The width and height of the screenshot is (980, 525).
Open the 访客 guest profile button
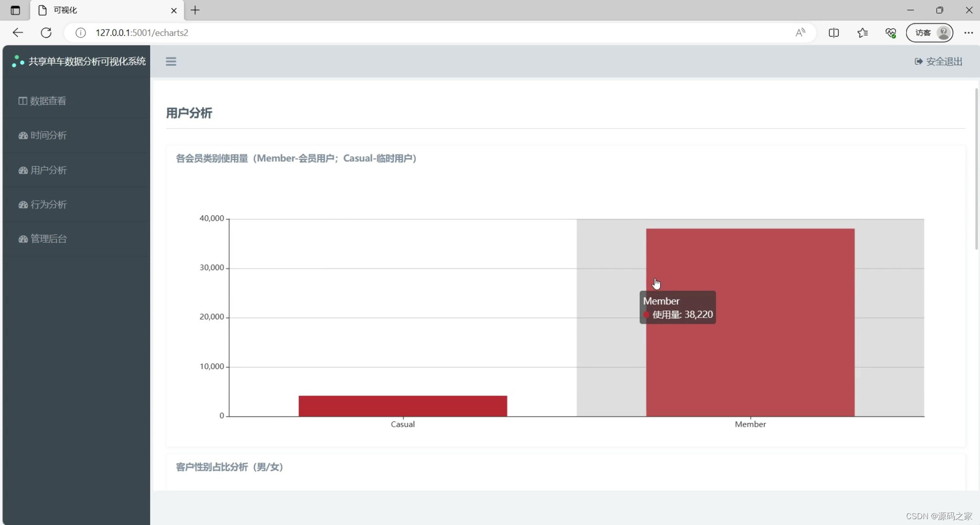click(x=929, y=33)
